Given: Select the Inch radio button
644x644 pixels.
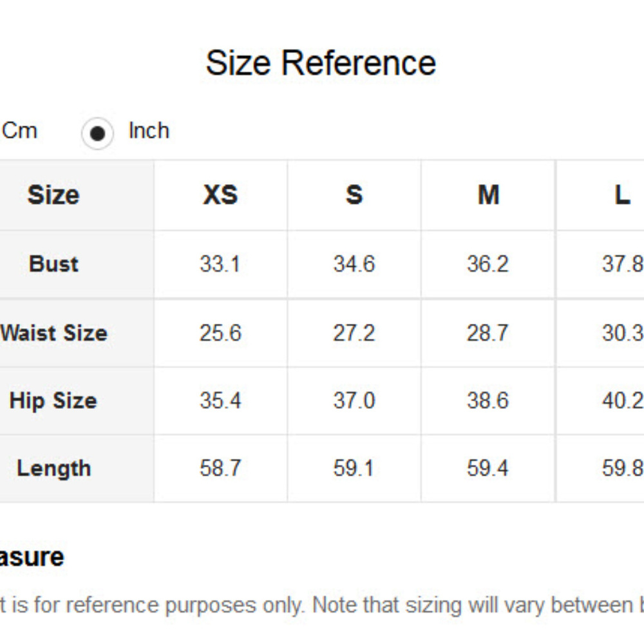Looking at the screenshot, I should [97, 133].
